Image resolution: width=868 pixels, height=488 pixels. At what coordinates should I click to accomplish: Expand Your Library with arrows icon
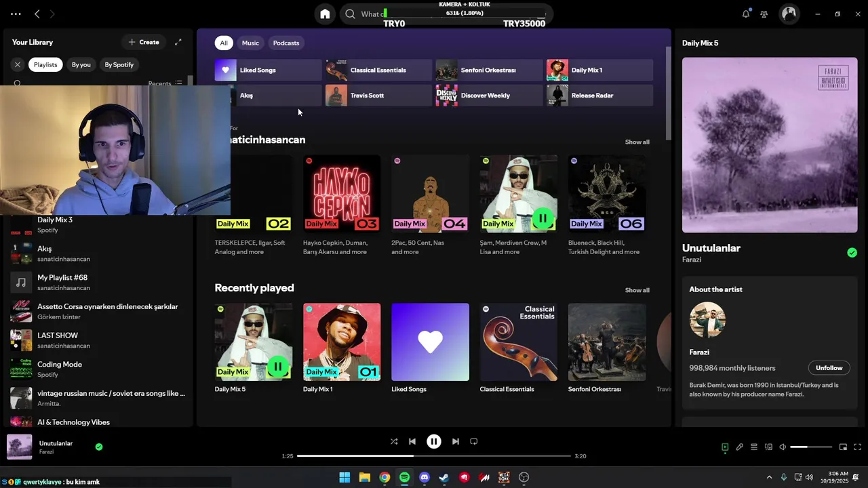coord(178,42)
